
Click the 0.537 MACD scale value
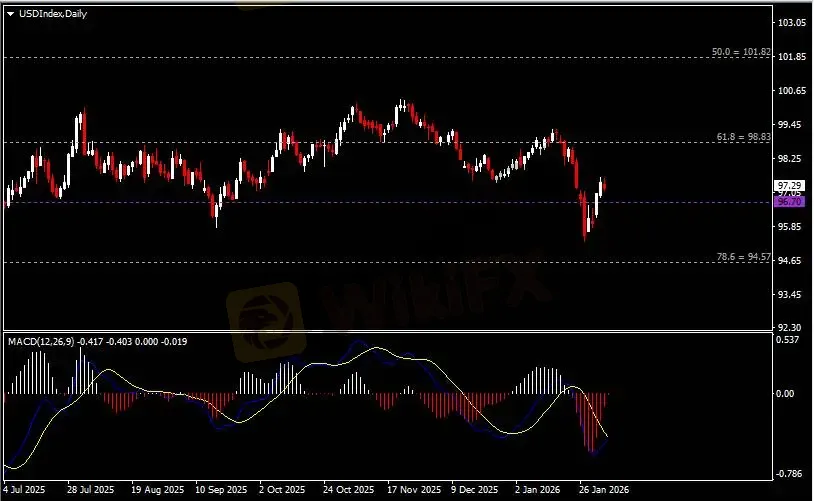(x=789, y=340)
